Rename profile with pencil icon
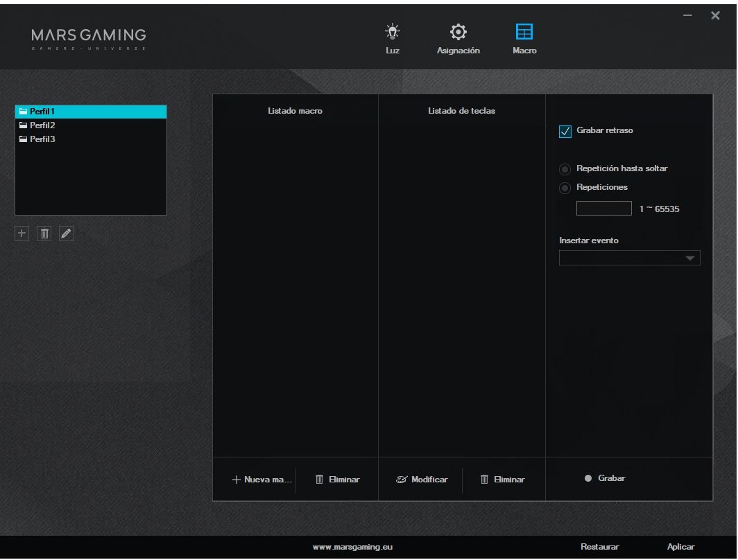The width and height of the screenshot is (738, 560). [67, 233]
